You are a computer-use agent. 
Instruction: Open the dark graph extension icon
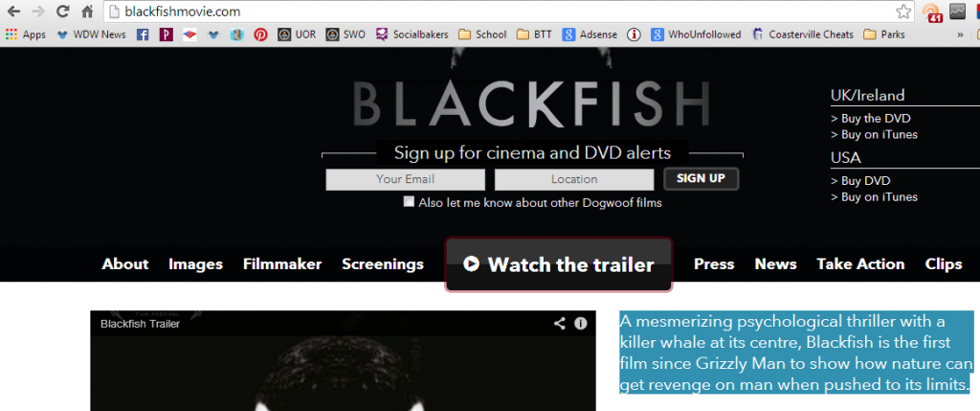[x=957, y=11]
